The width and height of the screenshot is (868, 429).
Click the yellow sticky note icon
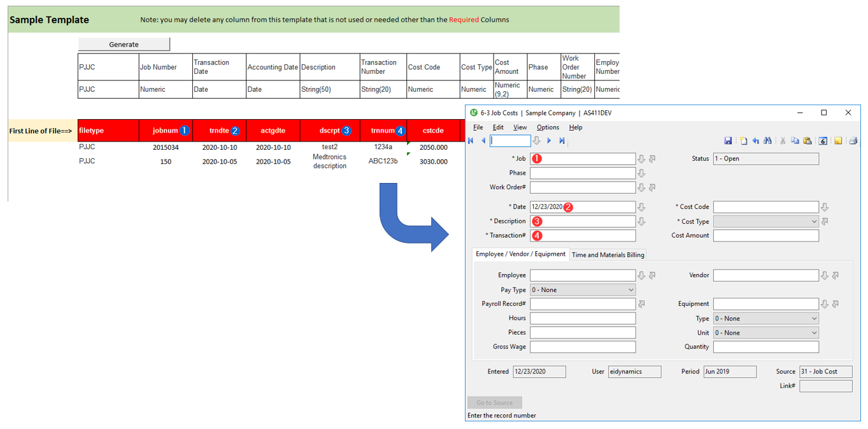coord(838,141)
